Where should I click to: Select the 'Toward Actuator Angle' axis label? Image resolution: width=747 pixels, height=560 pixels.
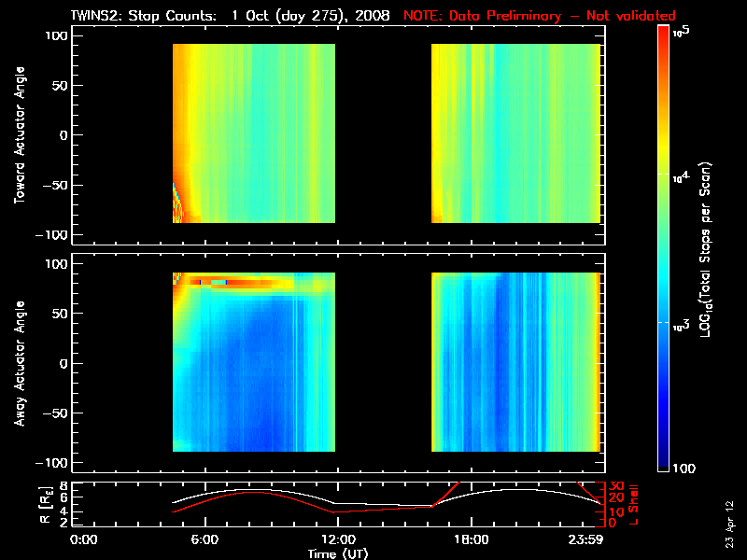[18, 135]
